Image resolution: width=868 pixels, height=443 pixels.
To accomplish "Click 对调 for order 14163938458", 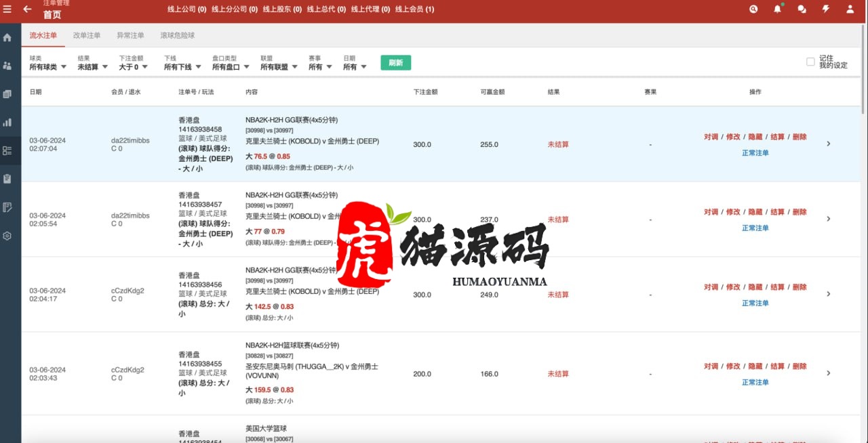I will (x=711, y=137).
